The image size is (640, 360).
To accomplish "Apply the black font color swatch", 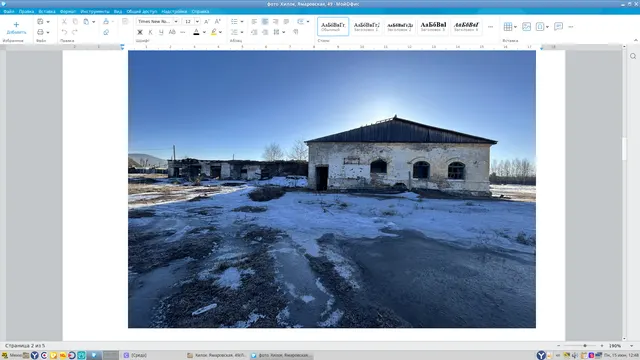I will (196, 32).
